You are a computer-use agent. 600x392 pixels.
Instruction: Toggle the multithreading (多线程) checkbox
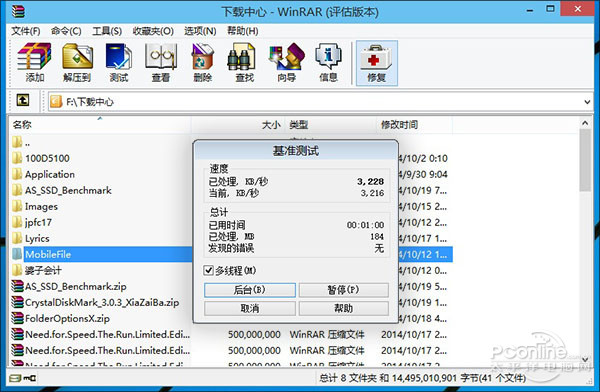209,270
